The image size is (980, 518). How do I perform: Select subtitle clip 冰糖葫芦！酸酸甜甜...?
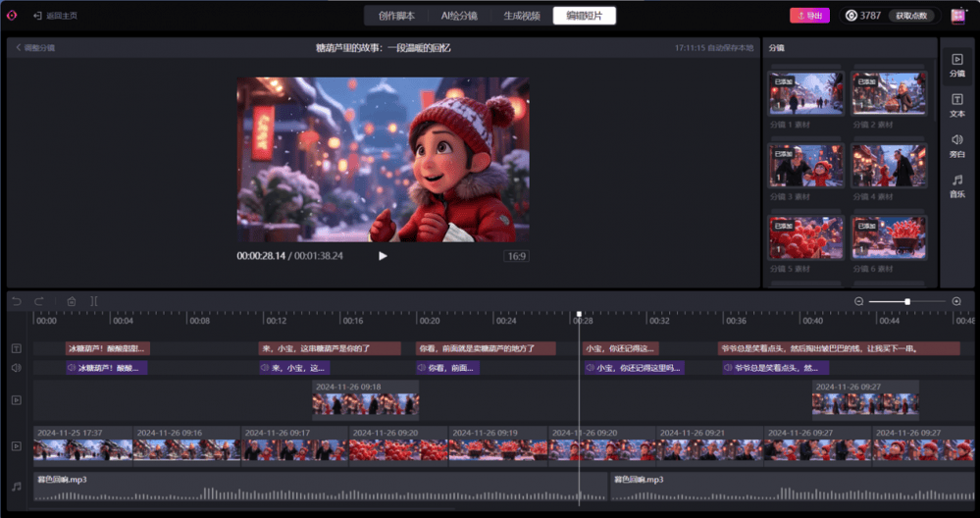point(108,348)
